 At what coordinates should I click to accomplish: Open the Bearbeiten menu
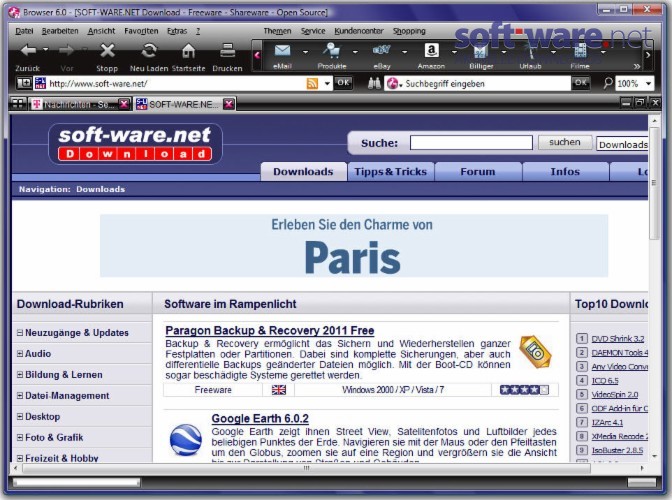coord(60,31)
